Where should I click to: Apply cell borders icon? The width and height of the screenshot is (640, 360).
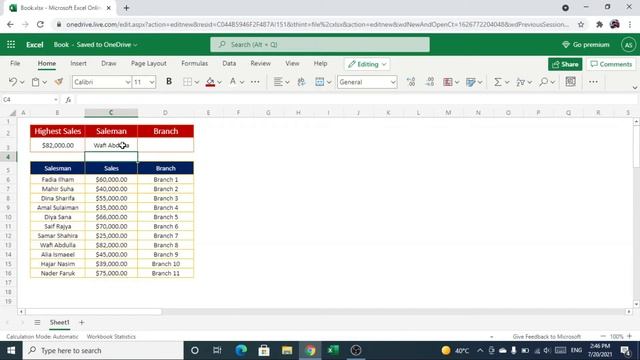[x=187, y=82]
